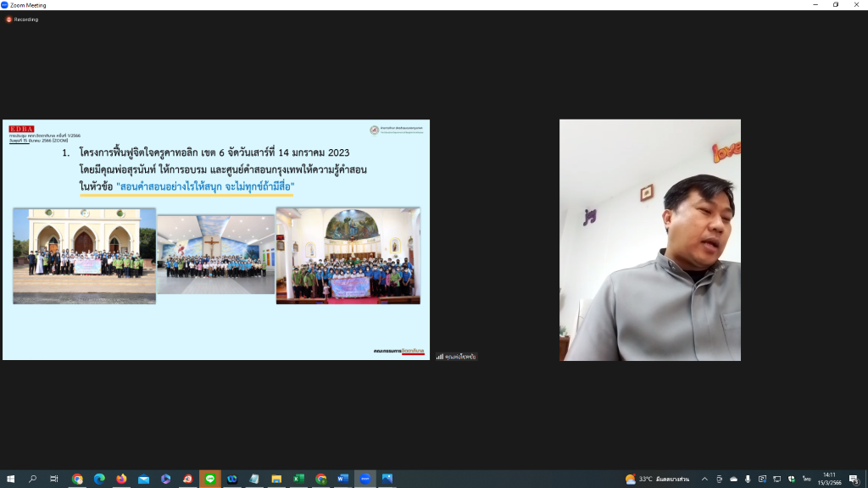This screenshot has height=488, width=868.
Task: Click the middle crucifix hall photo
Action: pos(216,254)
